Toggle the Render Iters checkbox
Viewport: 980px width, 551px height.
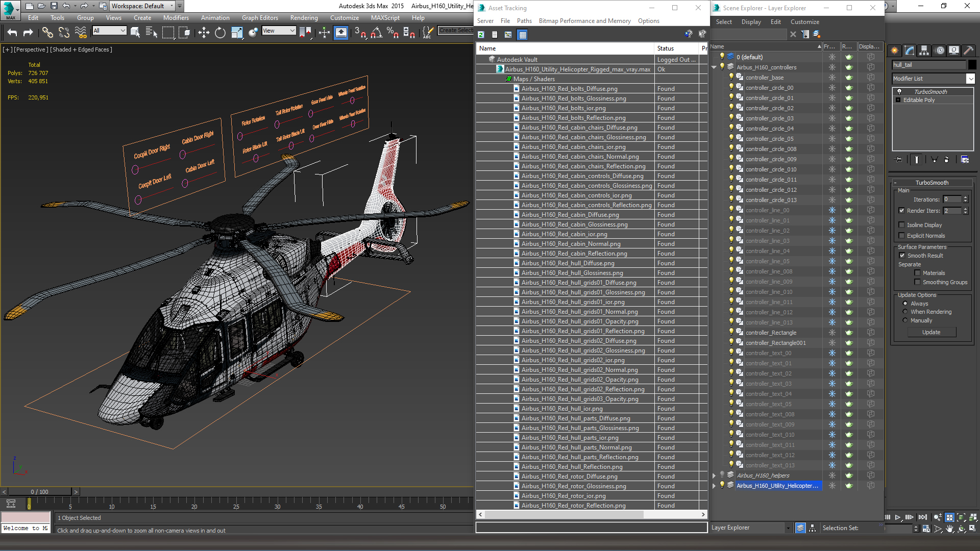(901, 211)
